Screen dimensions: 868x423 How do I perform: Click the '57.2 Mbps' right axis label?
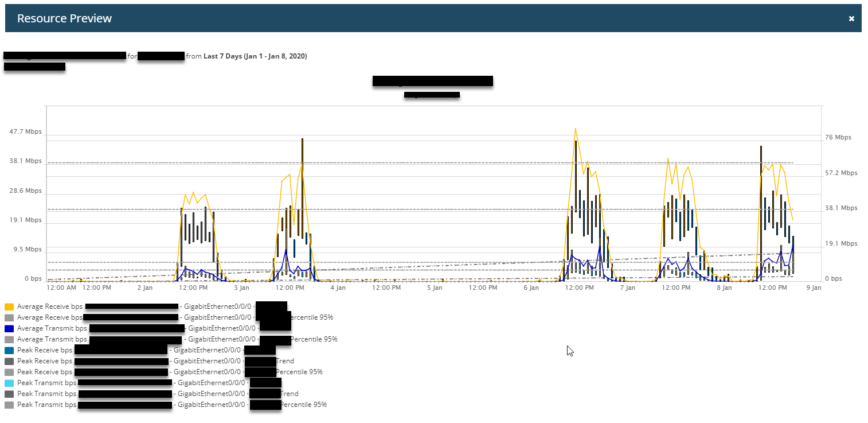[841, 173]
